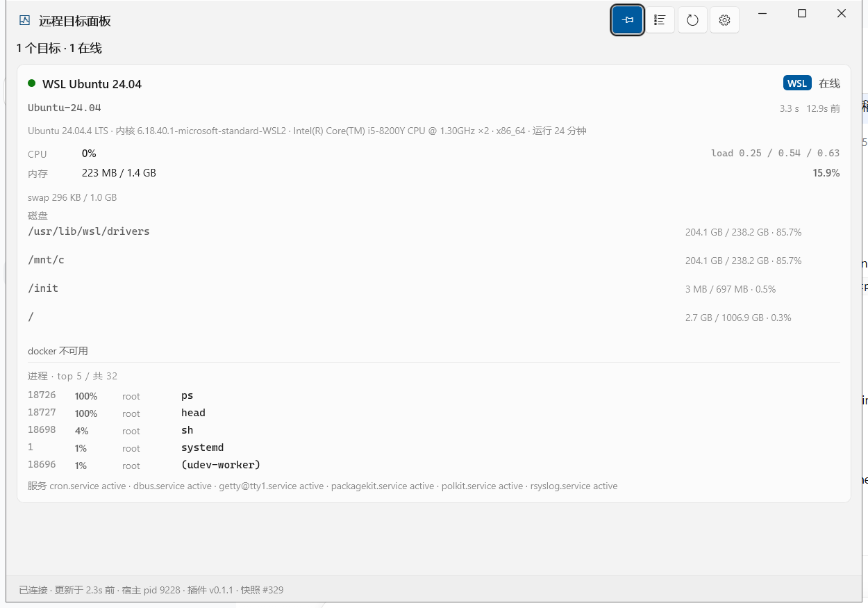This screenshot has width=868, height=608.
Task: Click memory value 223 MB / 1.4 GB
Action: [119, 173]
